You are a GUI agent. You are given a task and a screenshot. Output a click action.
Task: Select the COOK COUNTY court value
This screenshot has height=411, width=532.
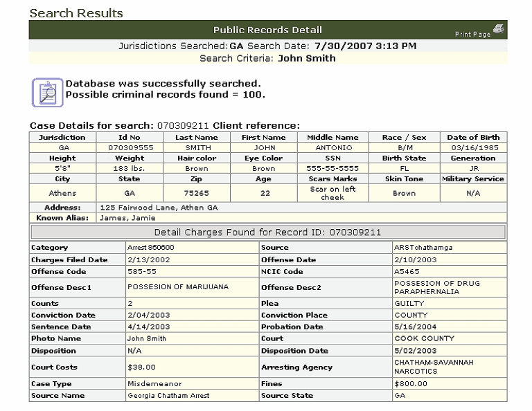(x=424, y=338)
